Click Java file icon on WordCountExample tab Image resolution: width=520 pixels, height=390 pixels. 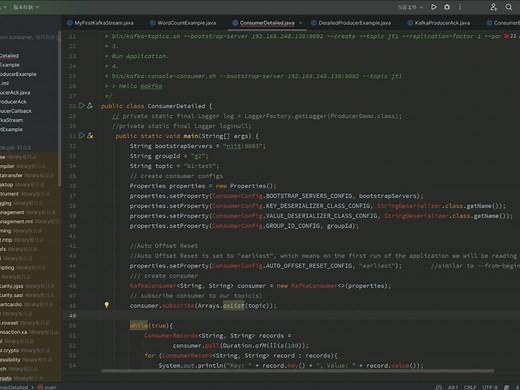point(153,23)
